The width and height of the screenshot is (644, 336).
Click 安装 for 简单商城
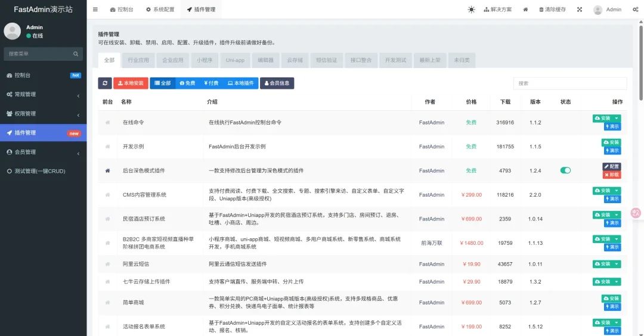611,298
